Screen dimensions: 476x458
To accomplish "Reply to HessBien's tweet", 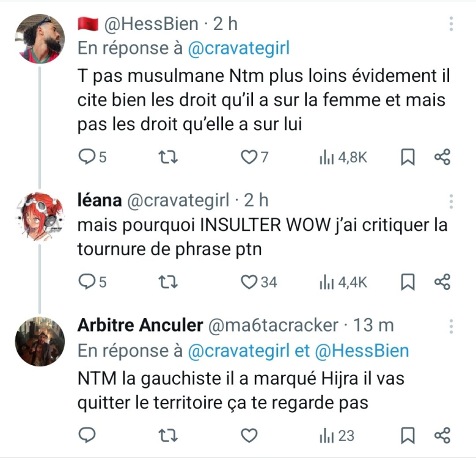I will pos(87,158).
